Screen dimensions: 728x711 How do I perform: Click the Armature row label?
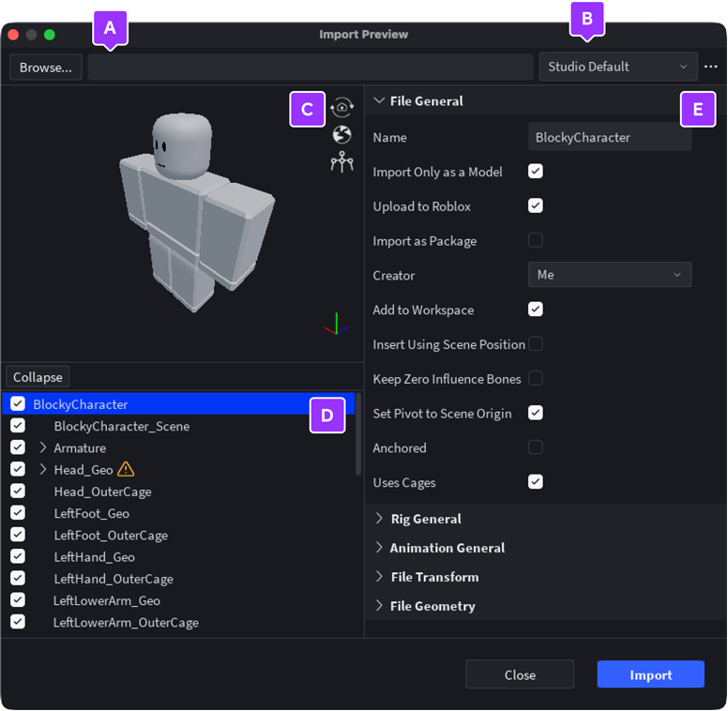tap(80, 447)
